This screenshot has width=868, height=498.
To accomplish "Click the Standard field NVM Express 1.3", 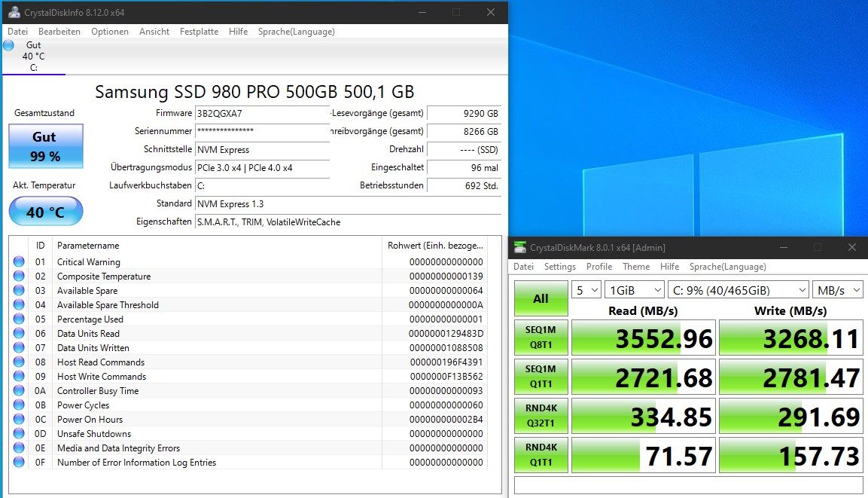I will point(349,204).
